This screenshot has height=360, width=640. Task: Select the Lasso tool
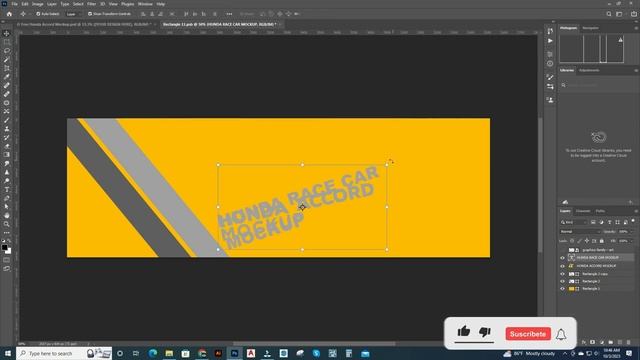(x=7, y=51)
